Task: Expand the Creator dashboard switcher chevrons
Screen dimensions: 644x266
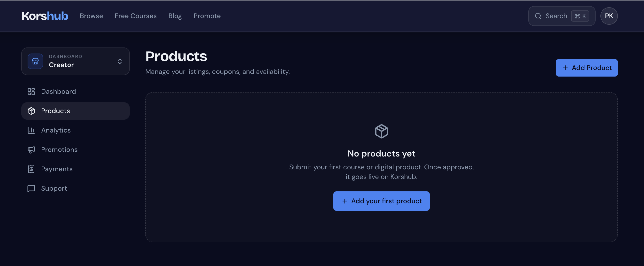Action: click(120, 61)
